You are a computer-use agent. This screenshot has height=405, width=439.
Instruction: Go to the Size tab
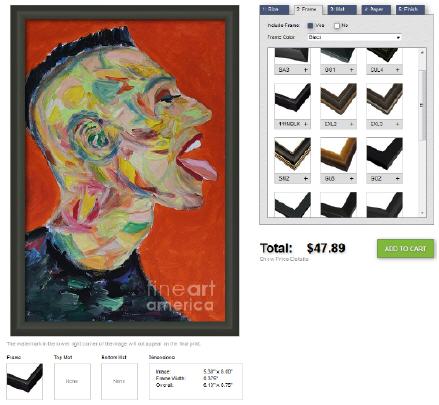tap(274, 10)
